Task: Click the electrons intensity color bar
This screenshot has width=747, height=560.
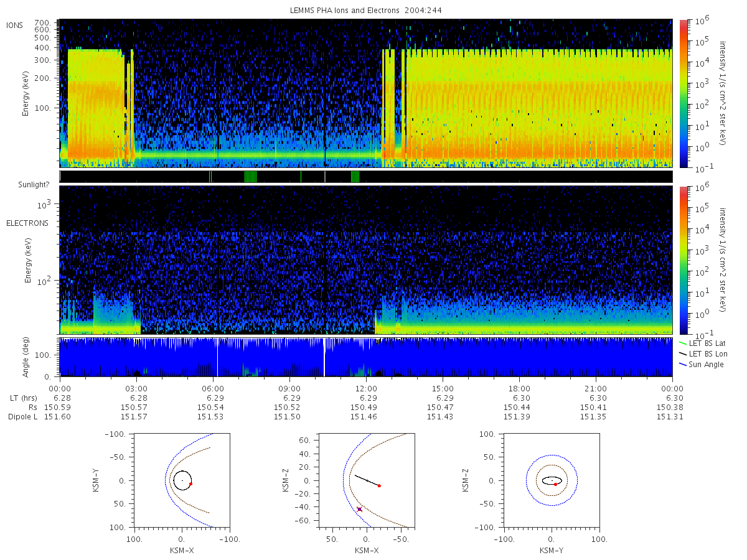Action: click(x=684, y=260)
